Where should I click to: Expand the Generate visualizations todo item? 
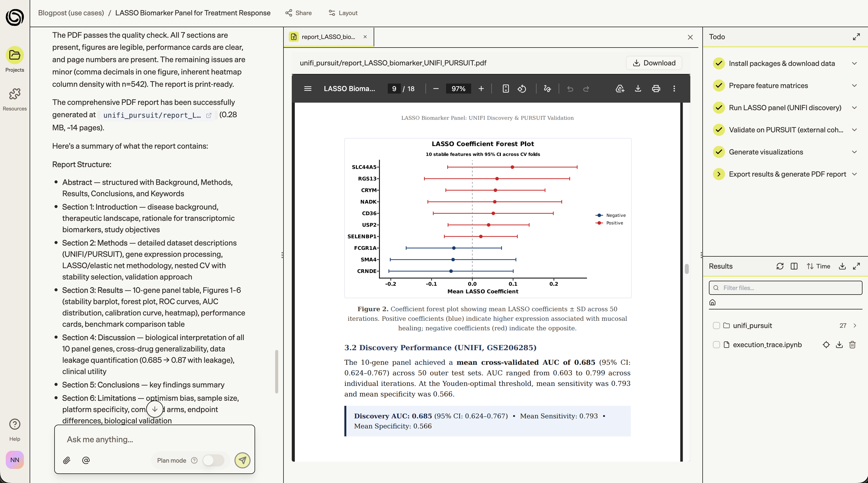(x=854, y=152)
